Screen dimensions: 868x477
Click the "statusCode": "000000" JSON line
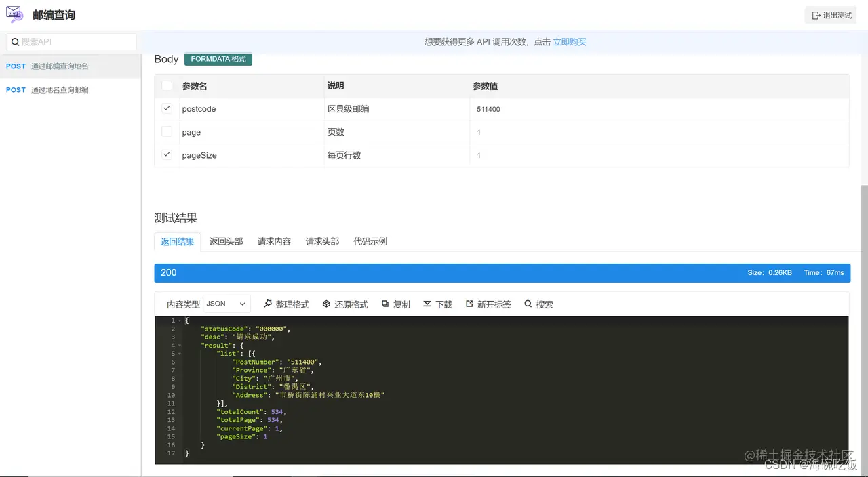tap(245, 329)
